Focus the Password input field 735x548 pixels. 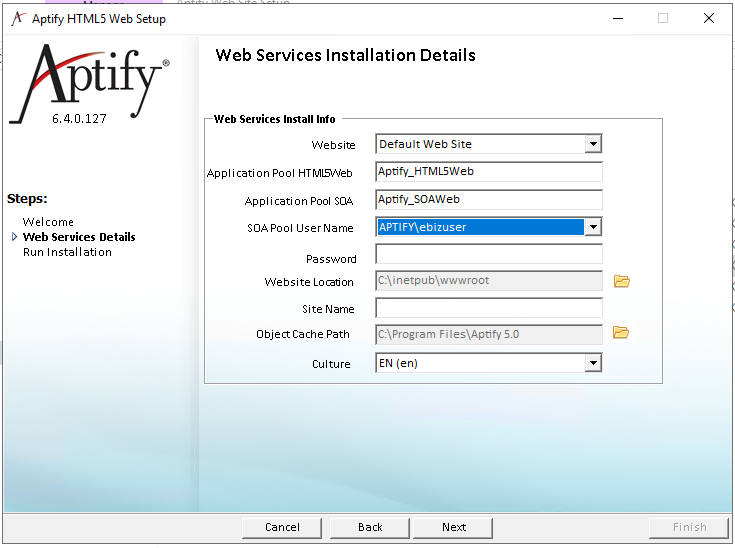(x=488, y=254)
